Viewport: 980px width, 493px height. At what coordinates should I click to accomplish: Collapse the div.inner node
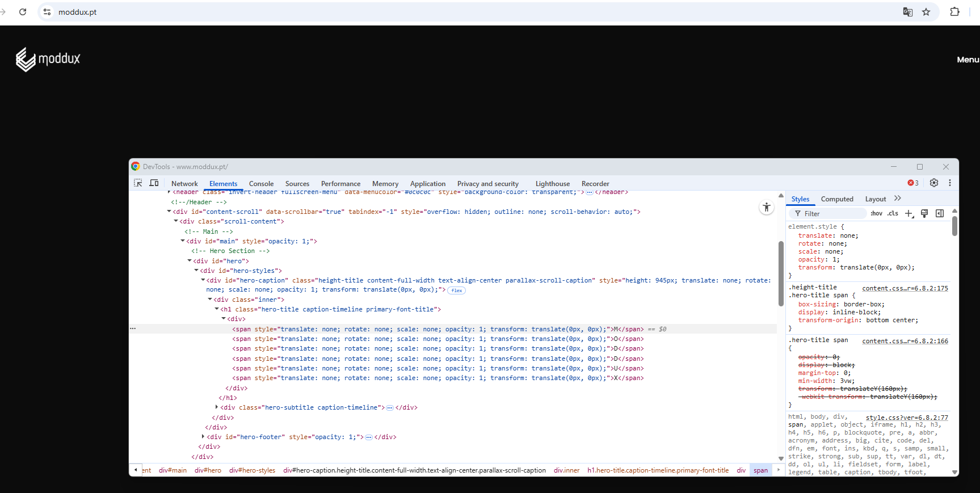coord(210,300)
